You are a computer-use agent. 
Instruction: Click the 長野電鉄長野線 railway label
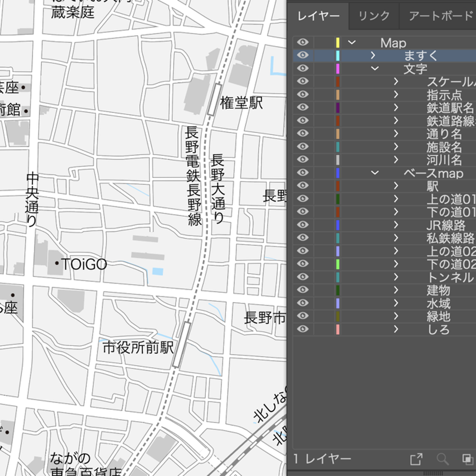click(x=194, y=176)
